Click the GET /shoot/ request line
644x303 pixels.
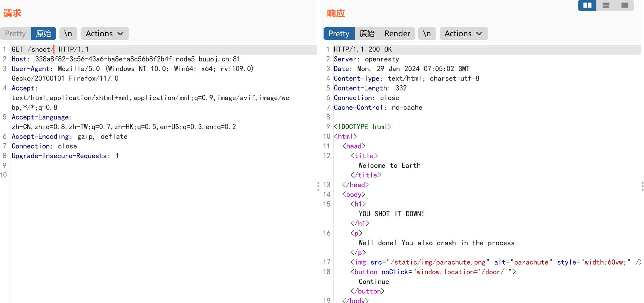click(x=50, y=49)
